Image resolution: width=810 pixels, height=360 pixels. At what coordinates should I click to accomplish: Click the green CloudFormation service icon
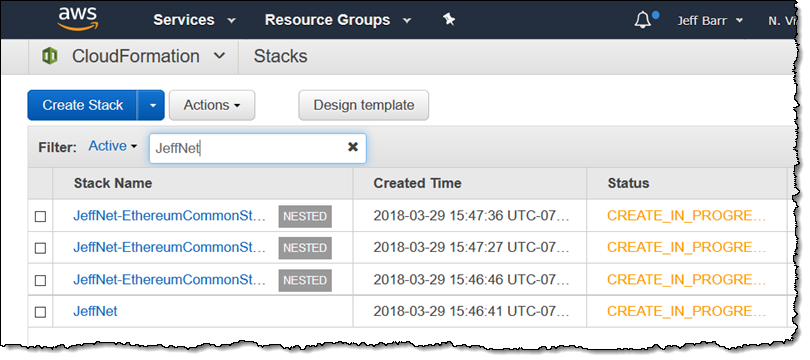pyautogui.click(x=50, y=56)
